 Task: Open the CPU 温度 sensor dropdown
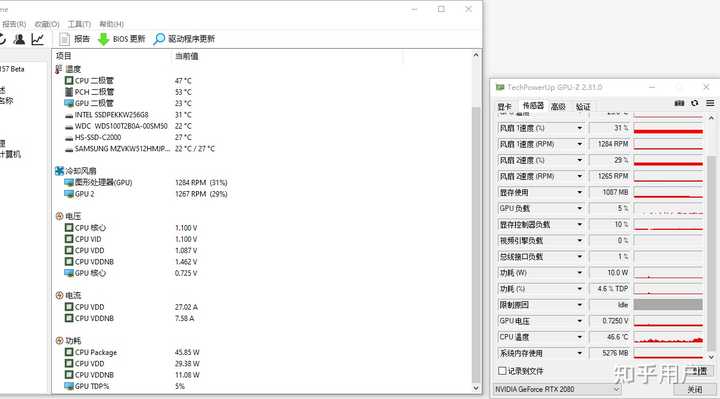(580, 337)
